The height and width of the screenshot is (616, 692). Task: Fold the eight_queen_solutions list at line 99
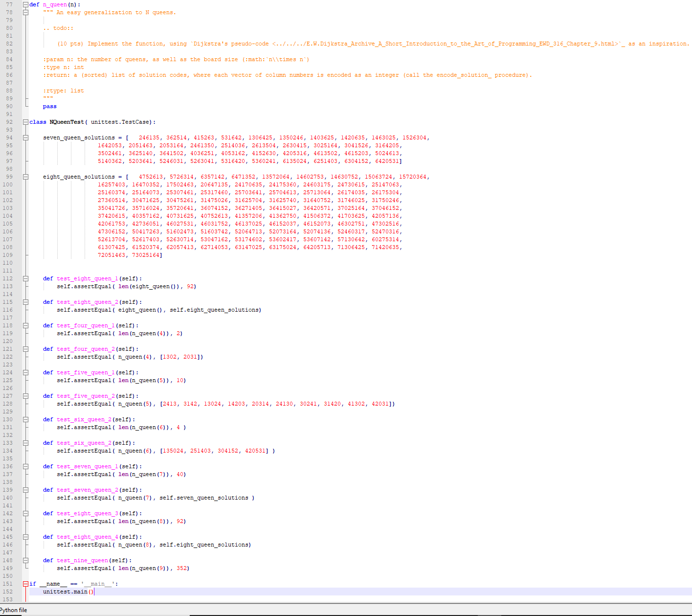(x=25, y=177)
